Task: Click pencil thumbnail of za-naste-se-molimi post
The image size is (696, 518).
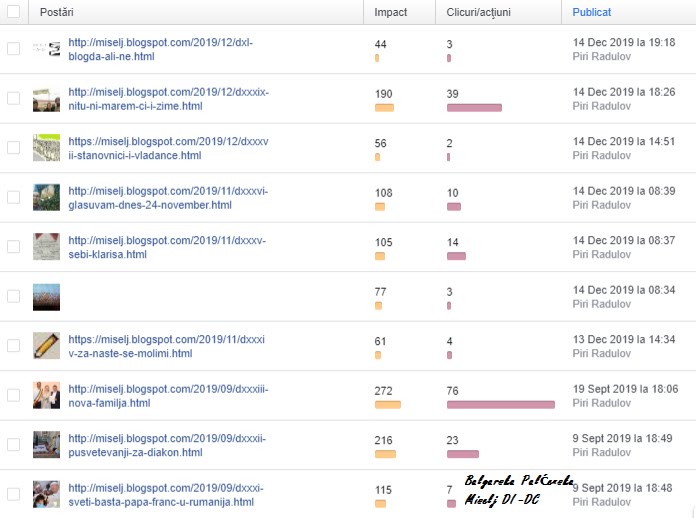Action: click(x=47, y=346)
